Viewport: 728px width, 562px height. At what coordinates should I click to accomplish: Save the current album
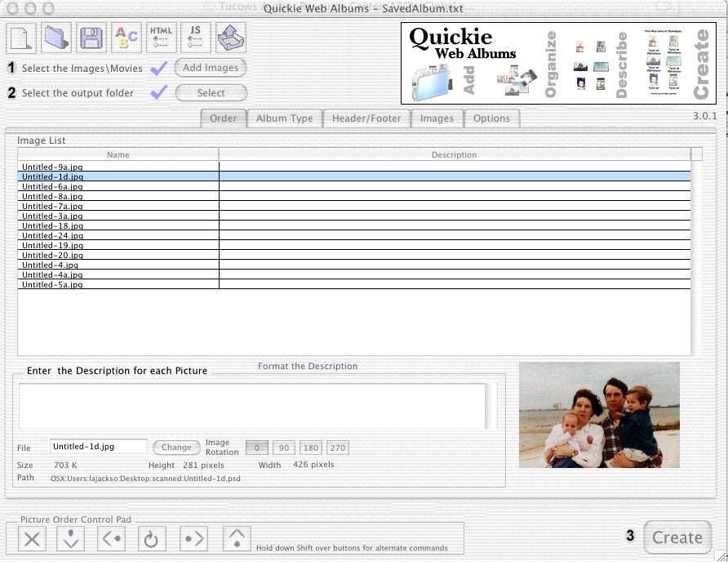(x=90, y=37)
